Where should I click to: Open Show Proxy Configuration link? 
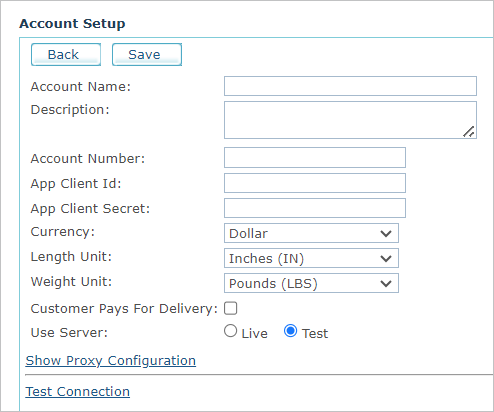(x=111, y=361)
